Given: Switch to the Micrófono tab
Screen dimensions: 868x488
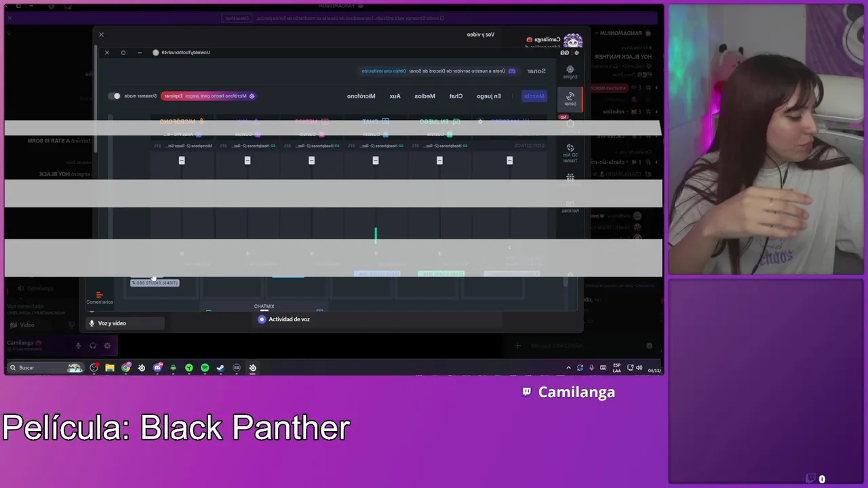Looking at the screenshot, I should coord(361,96).
